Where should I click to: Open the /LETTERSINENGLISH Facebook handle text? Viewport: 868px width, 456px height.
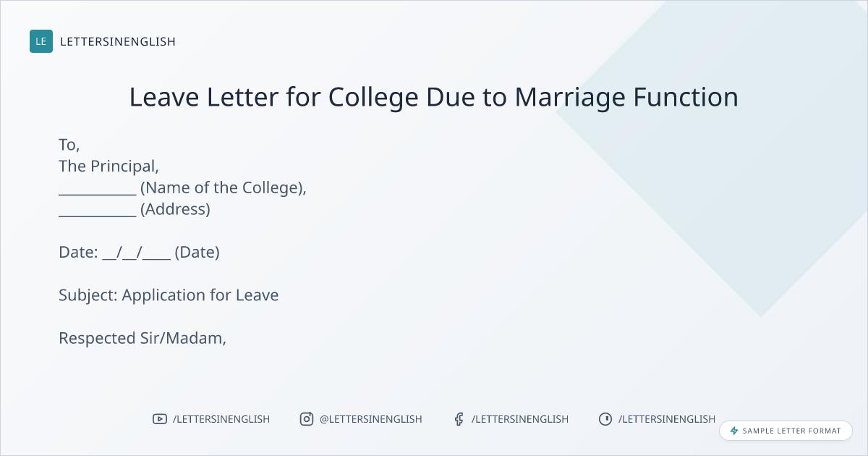519,419
